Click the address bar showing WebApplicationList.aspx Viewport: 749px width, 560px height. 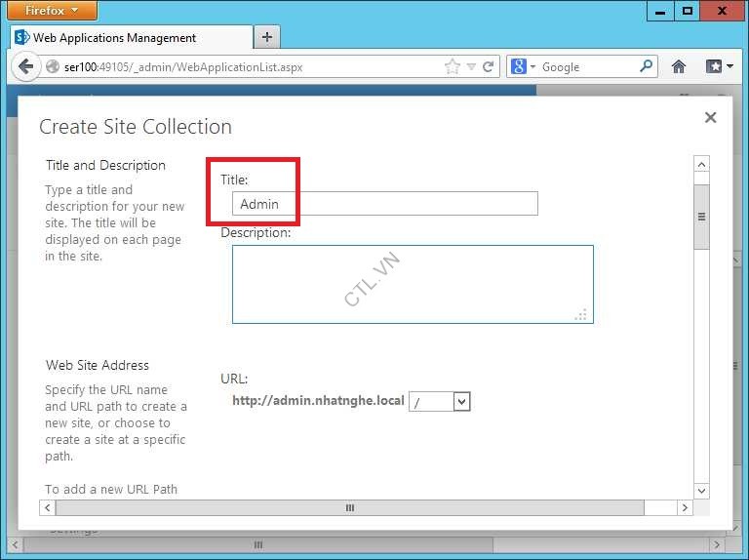(244, 67)
